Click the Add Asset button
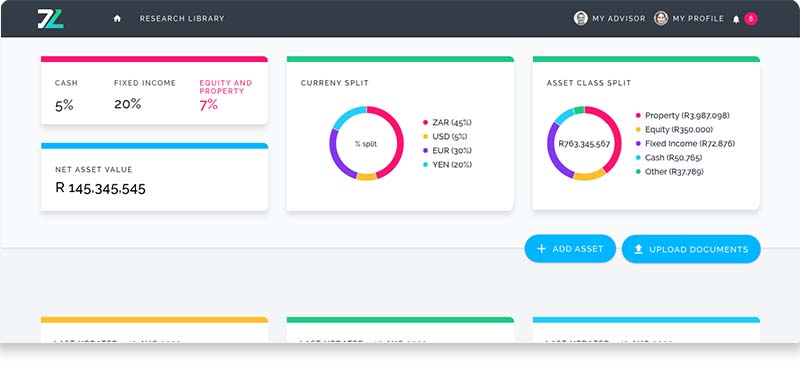This screenshot has width=800, height=367. point(570,249)
